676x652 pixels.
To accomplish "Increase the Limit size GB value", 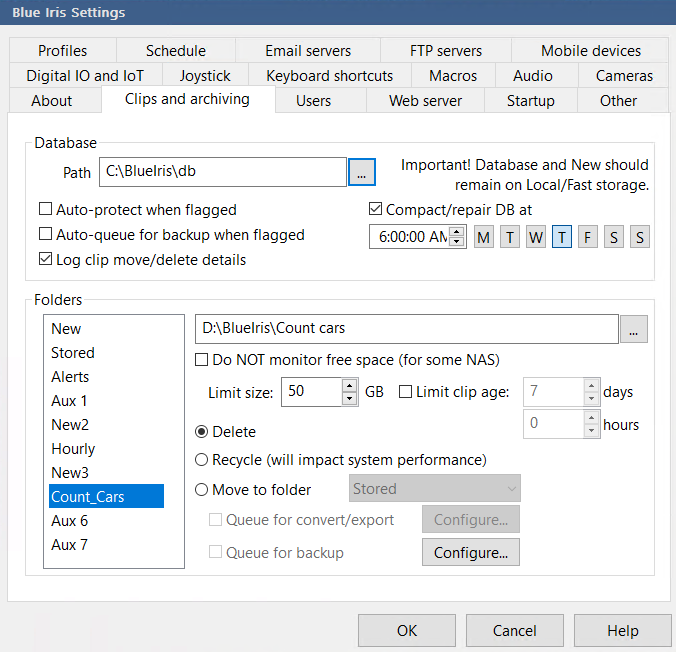I will click(x=350, y=385).
